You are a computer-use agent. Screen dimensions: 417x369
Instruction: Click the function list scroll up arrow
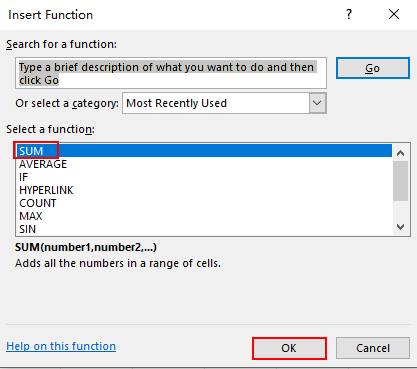point(401,153)
